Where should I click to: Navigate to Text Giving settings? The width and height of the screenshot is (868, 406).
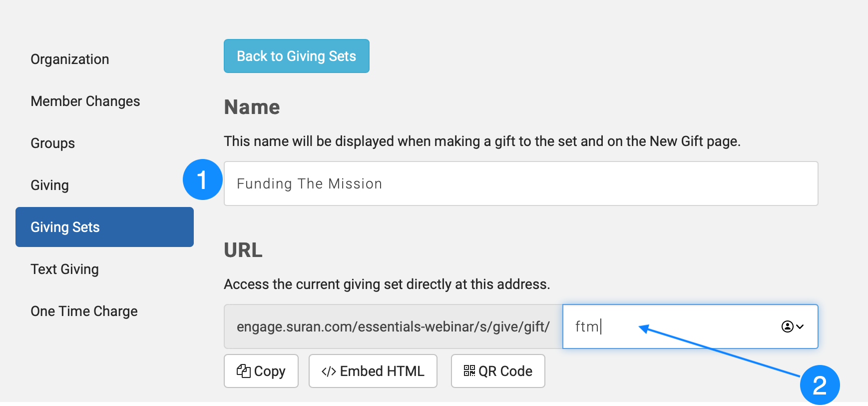click(x=65, y=269)
